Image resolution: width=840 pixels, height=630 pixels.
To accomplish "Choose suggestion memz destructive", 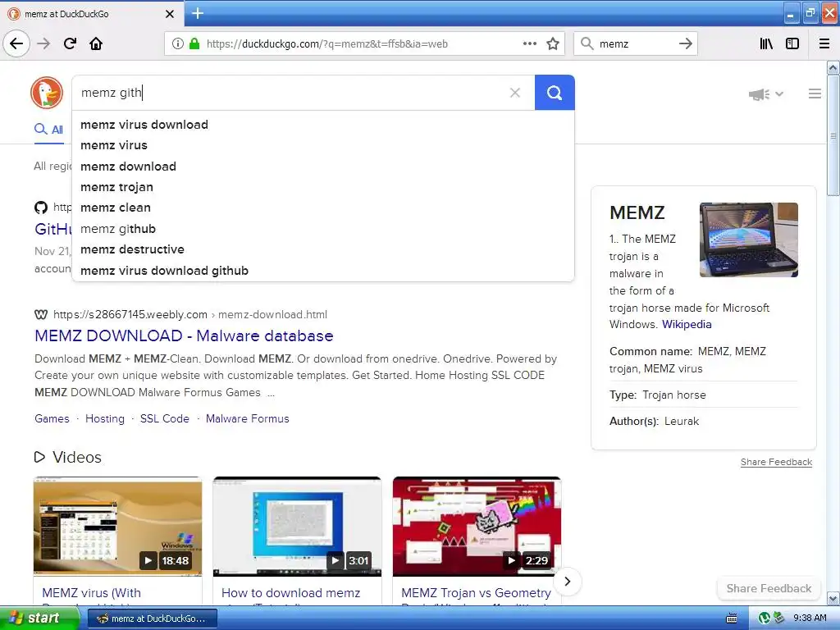I will 323,249.
